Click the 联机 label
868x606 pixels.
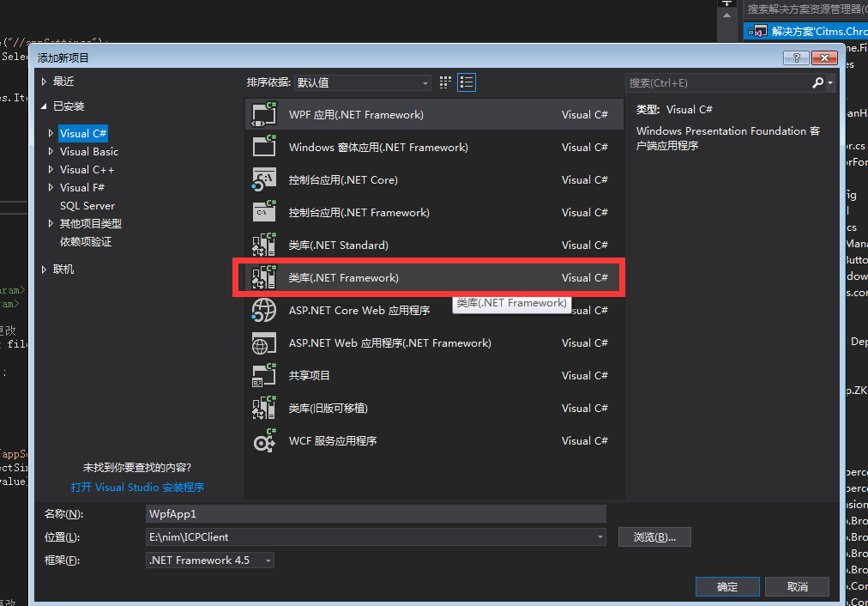click(63, 270)
